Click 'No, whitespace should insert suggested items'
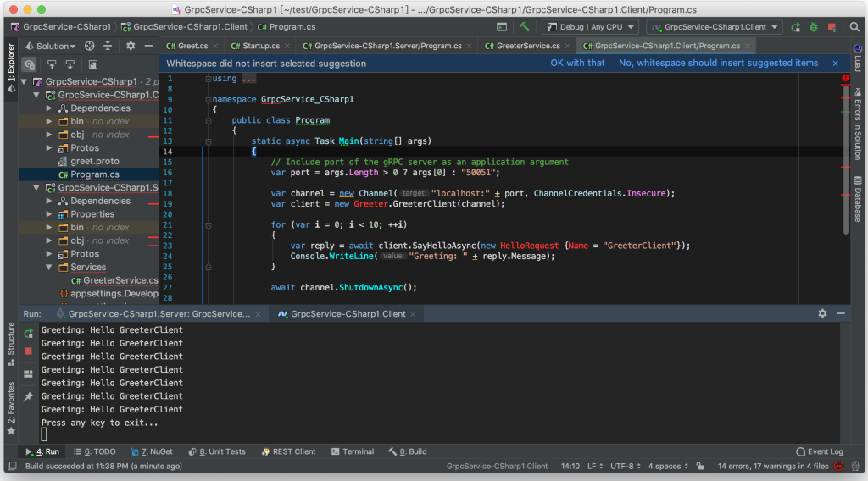The height and width of the screenshot is (481, 868). (x=718, y=63)
